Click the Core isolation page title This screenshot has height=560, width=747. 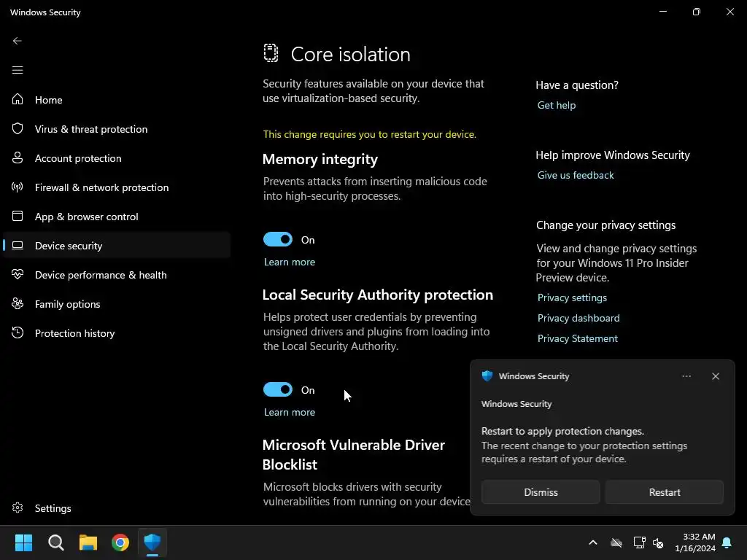(351, 54)
